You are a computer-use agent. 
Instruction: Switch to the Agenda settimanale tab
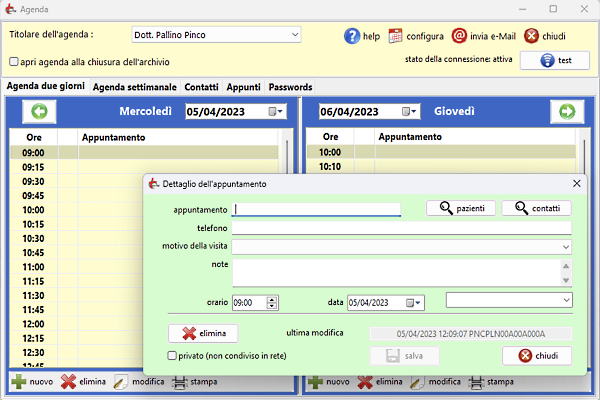pyautogui.click(x=134, y=87)
